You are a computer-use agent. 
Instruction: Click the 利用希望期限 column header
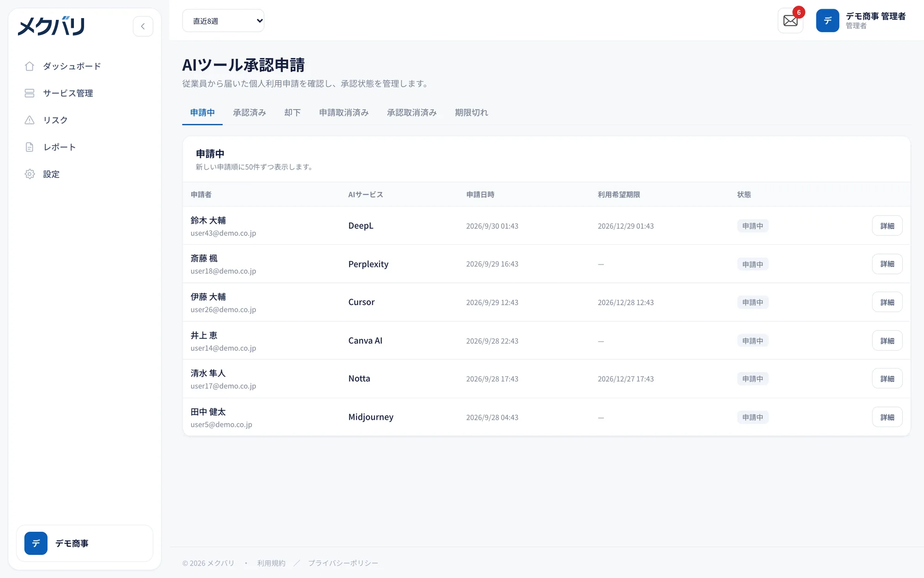coord(619,195)
